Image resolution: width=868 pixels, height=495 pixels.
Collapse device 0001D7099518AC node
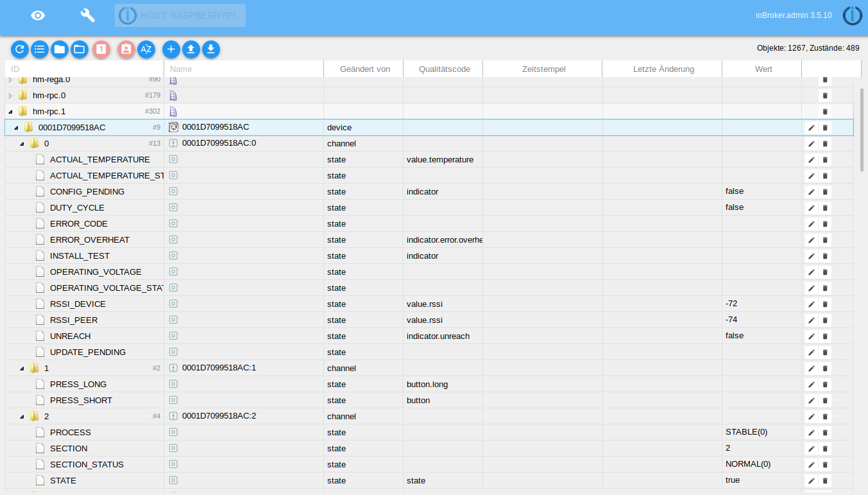(16, 128)
